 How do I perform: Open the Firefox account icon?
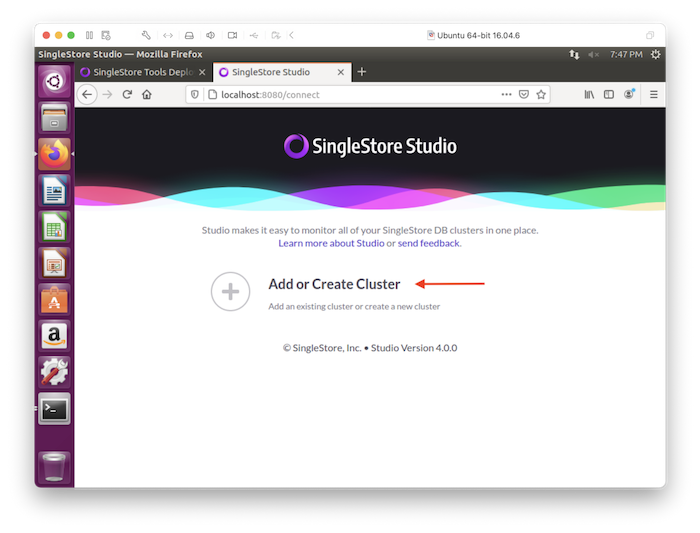point(629,94)
